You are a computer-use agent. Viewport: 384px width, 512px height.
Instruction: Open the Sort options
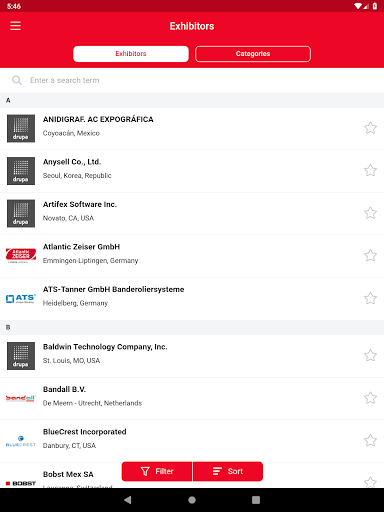coord(228,471)
